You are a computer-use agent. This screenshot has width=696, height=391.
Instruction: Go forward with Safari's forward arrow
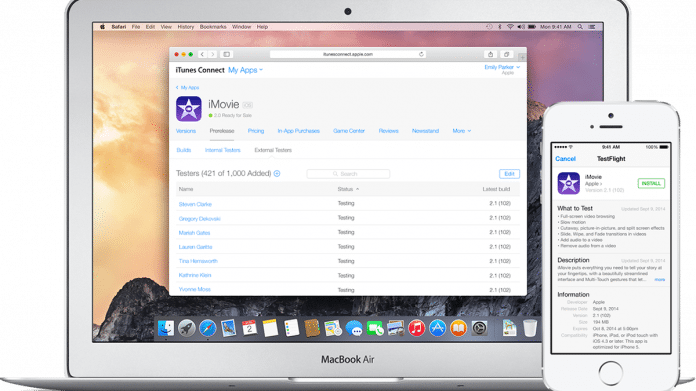click(x=213, y=54)
